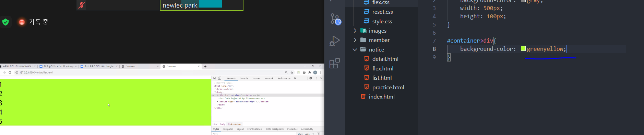Open the Computed styles tab
The height and width of the screenshot is (135, 644).
click(228, 129)
